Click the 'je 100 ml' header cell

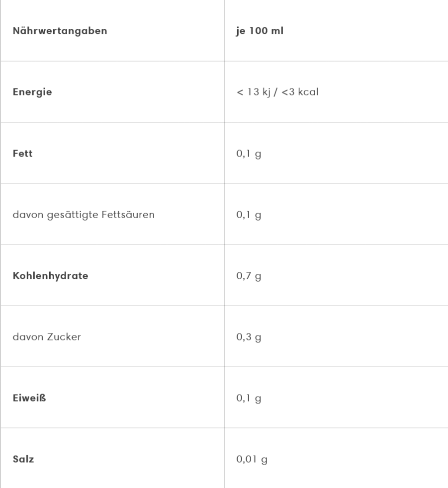260,31
